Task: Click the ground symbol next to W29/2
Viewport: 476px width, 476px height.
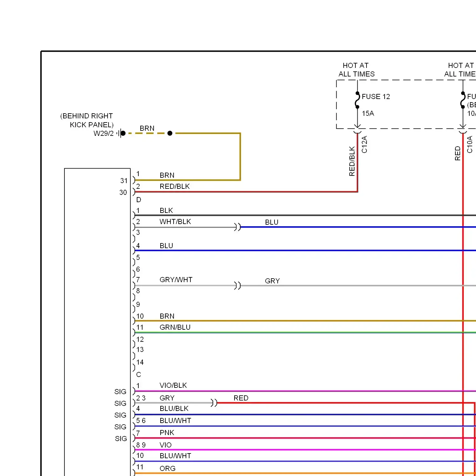Action: pyautogui.click(x=121, y=133)
